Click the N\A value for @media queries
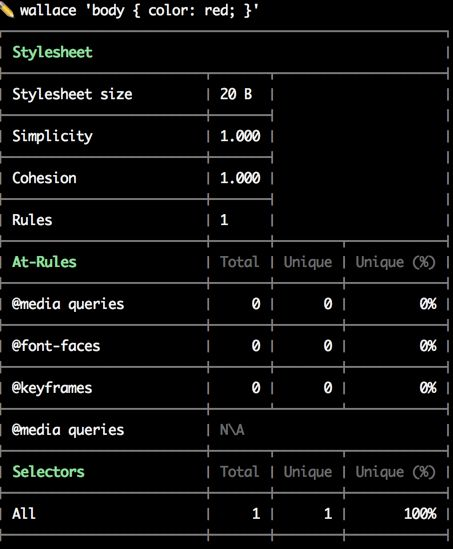The image size is (453, 549). click(232, 430)
